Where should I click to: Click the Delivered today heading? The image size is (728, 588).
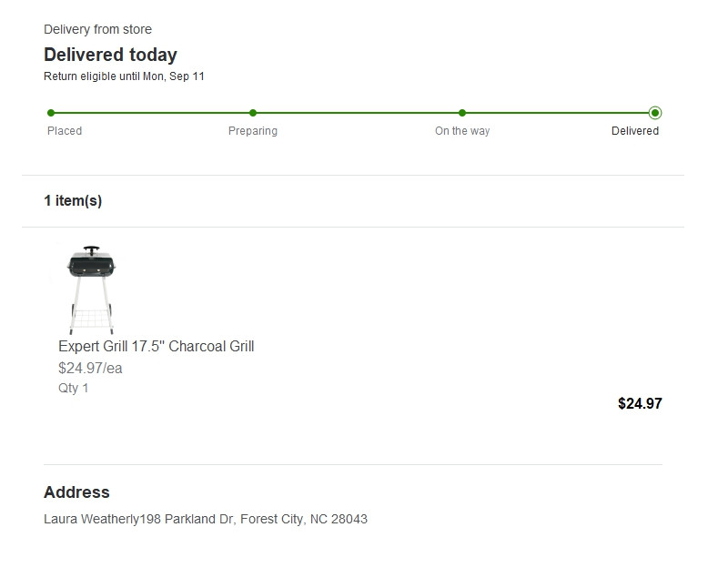(x=110, y=55)
